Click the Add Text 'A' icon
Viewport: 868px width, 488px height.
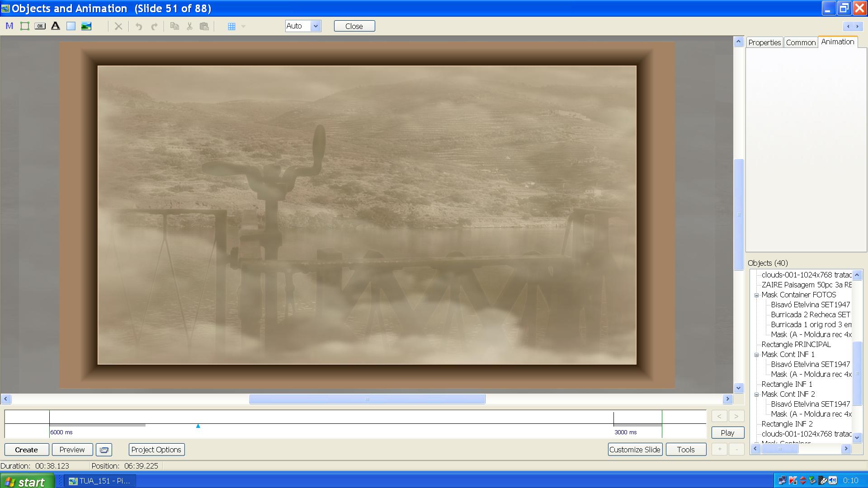click(x=55, y=26)
